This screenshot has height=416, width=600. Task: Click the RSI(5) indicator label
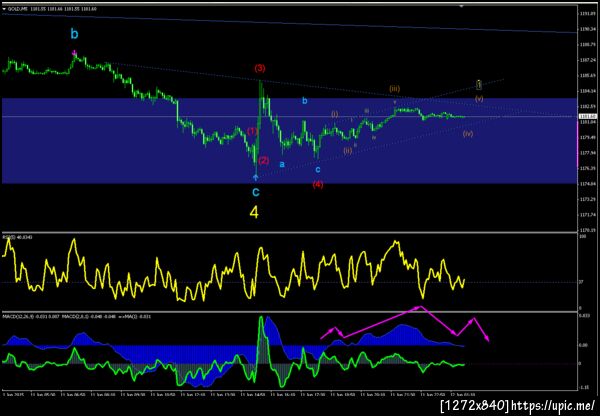coord(18,237)
